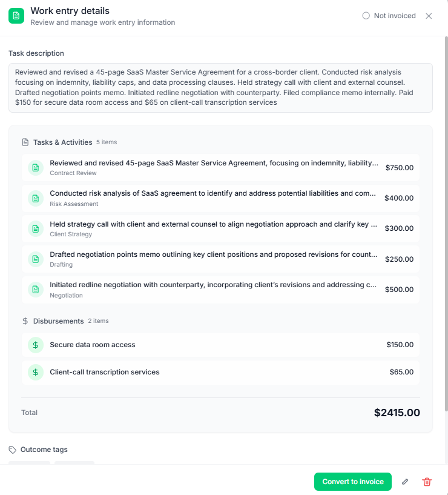This screenshot has height=495, width=448.
Task: Click the dollar icon for Client-call transcription services
Action: coord(35,372)
